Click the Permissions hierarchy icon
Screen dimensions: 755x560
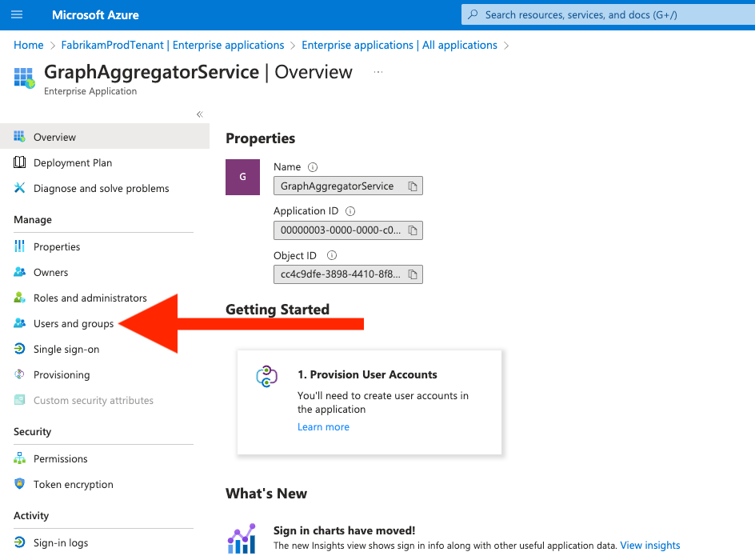click(x=19, y=458)
